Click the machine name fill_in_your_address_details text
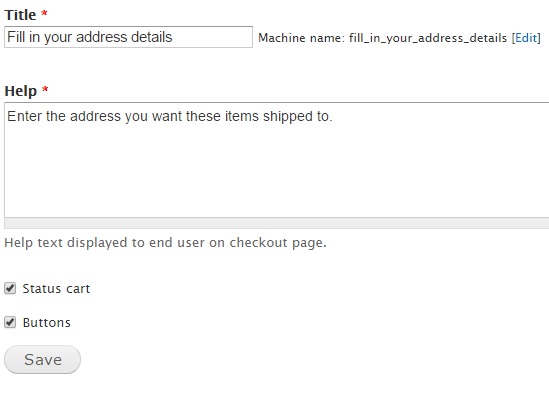 coord(428,38)
